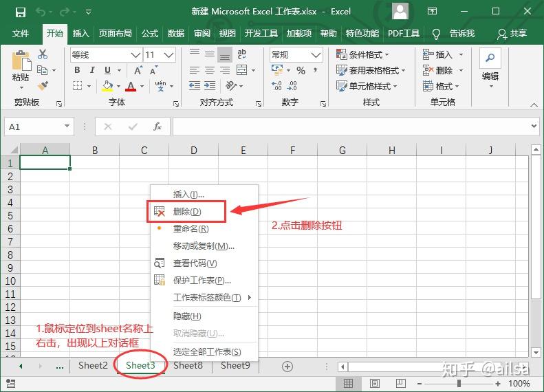Click the red Font Color icon
544x392 pixels.
[131, 86]
